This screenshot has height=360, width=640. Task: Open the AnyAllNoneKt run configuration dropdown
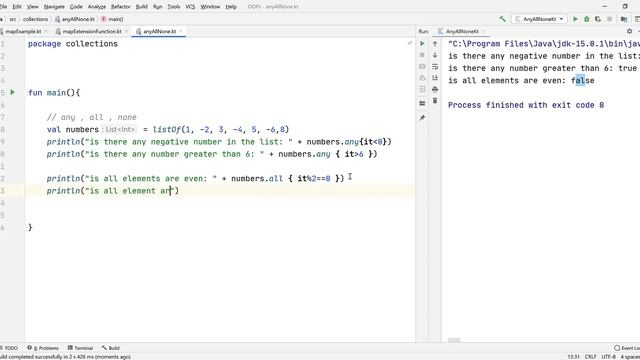click(x=539, y=19)
